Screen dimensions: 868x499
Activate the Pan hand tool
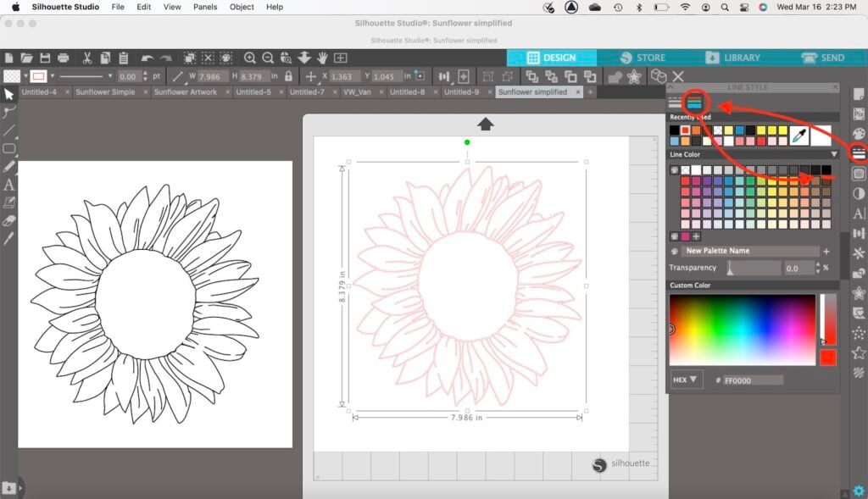(322, 58)
